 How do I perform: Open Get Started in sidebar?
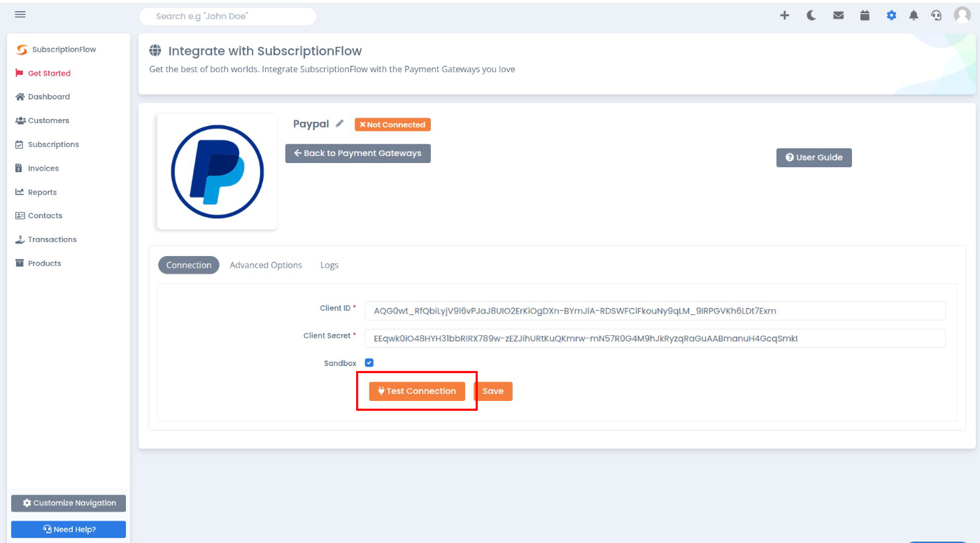coord(43,73)
